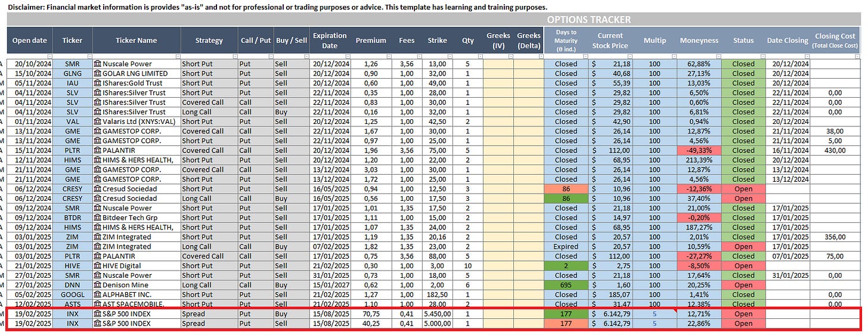Open the Fees column filter arrow

[419, 57]
